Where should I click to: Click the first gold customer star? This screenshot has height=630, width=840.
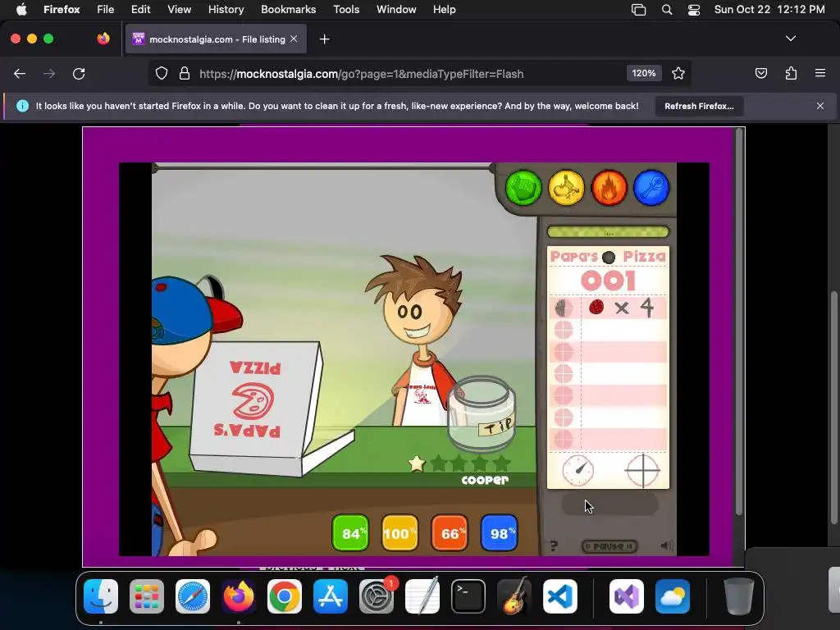click(x=416, y=463)
